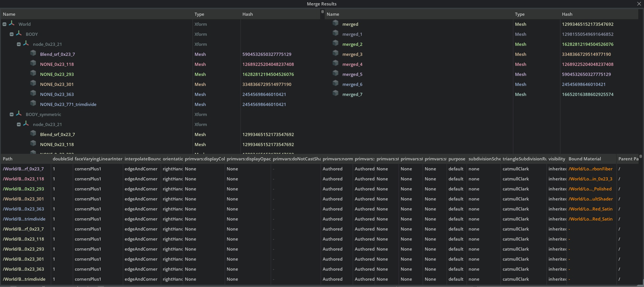Screen dimensions: 644x287
Task: Use the left tree vertical scrollbar
Action: (322, 12)
